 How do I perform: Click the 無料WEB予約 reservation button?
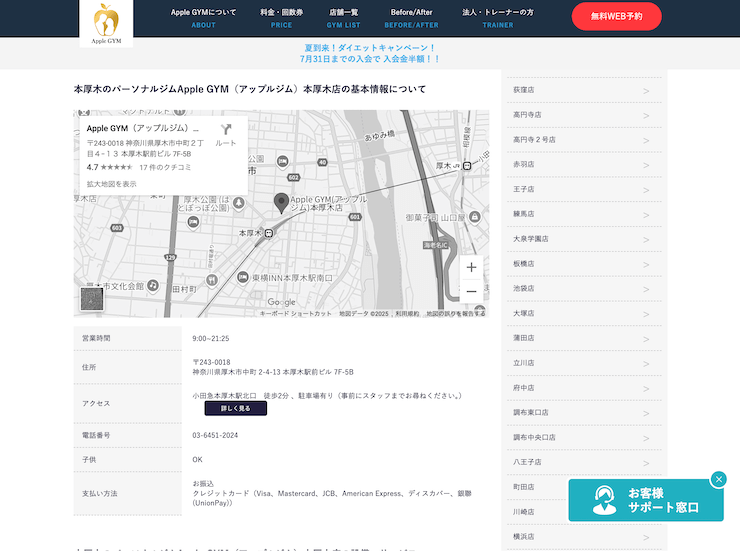[x=616, y=17]
